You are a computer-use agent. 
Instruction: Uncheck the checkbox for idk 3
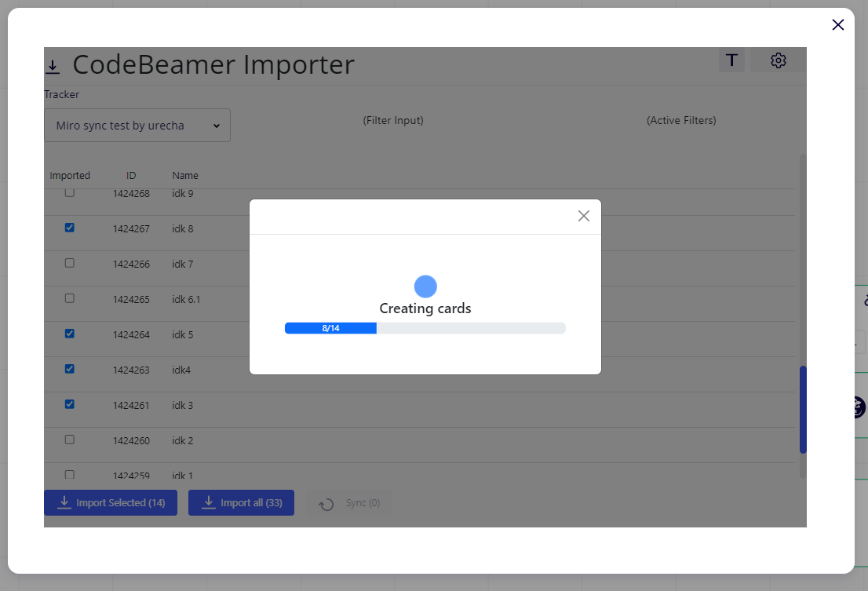(69, 404)
